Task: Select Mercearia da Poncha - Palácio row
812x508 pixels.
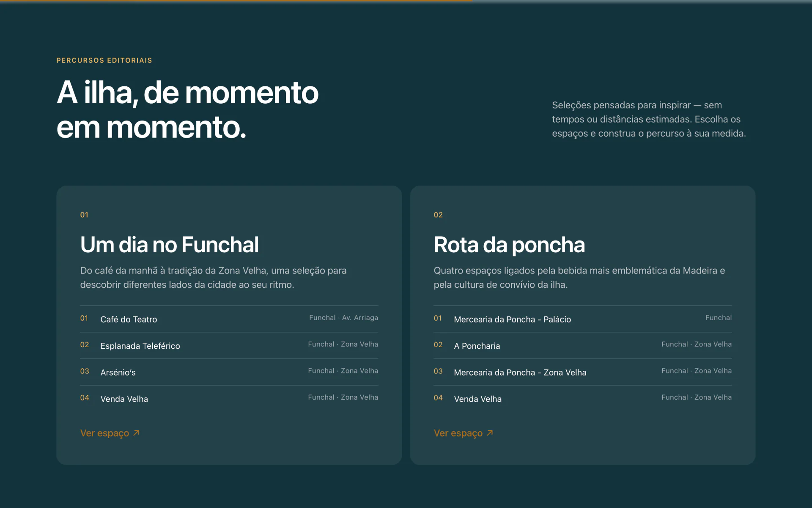Action: [583, 319]
